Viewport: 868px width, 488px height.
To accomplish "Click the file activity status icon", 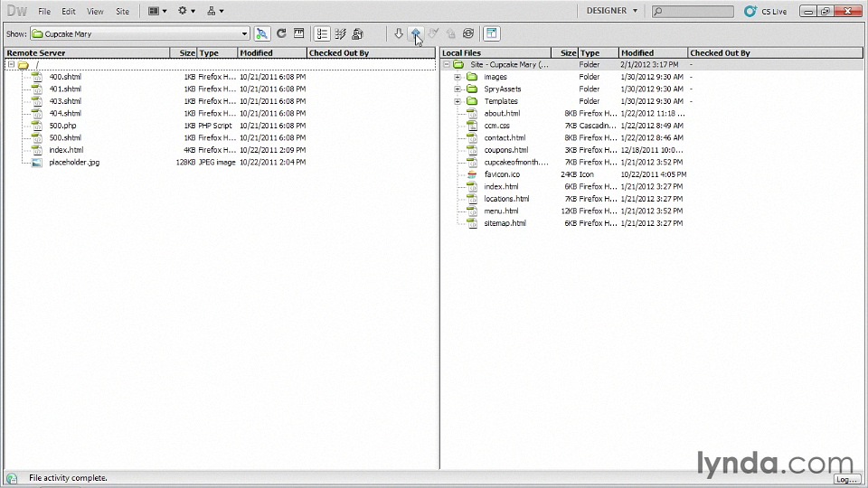I will [12, 478].
